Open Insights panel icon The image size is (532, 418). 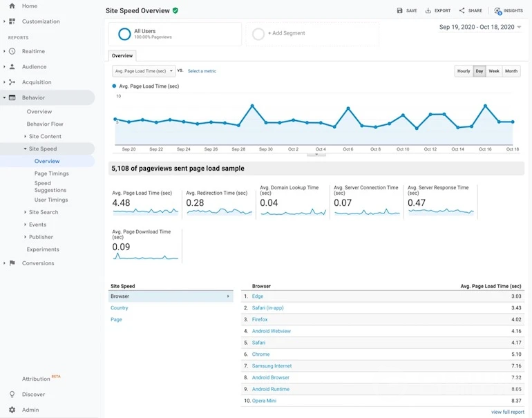pyautogui.click(x=498, y=11)
